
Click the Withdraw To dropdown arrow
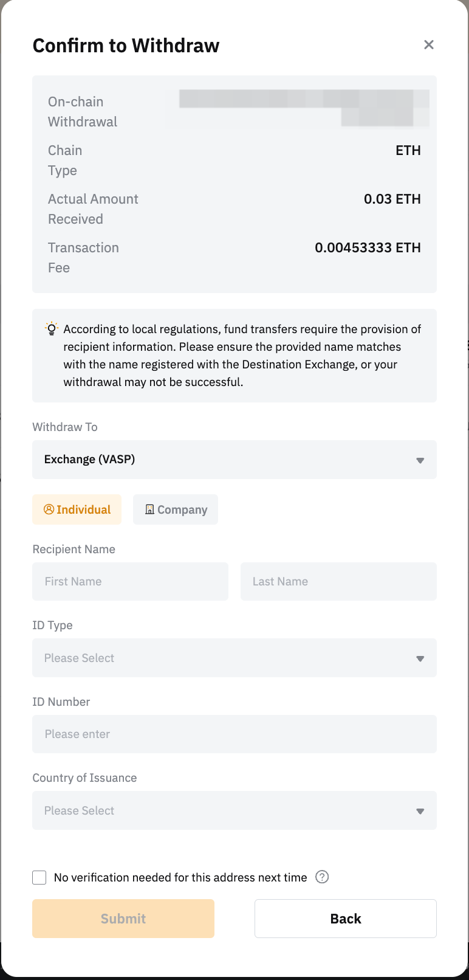click(x=420, y=460)
